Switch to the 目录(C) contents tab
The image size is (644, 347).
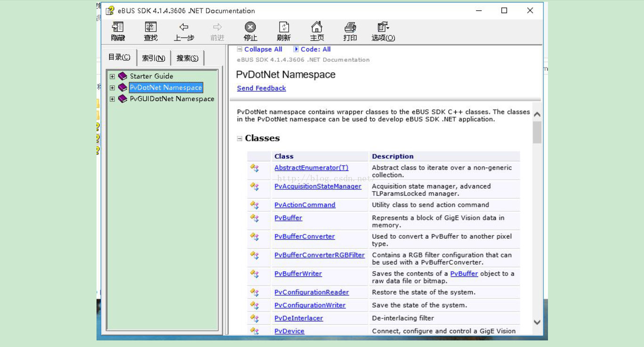point(119,57)
